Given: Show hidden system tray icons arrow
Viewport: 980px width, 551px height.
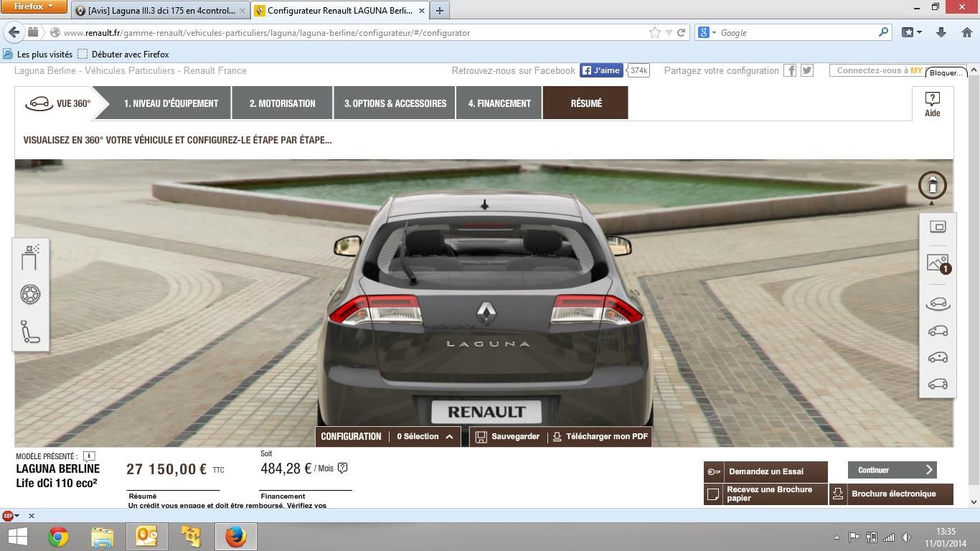Looking at the screenshot, I should click(836, 537).
